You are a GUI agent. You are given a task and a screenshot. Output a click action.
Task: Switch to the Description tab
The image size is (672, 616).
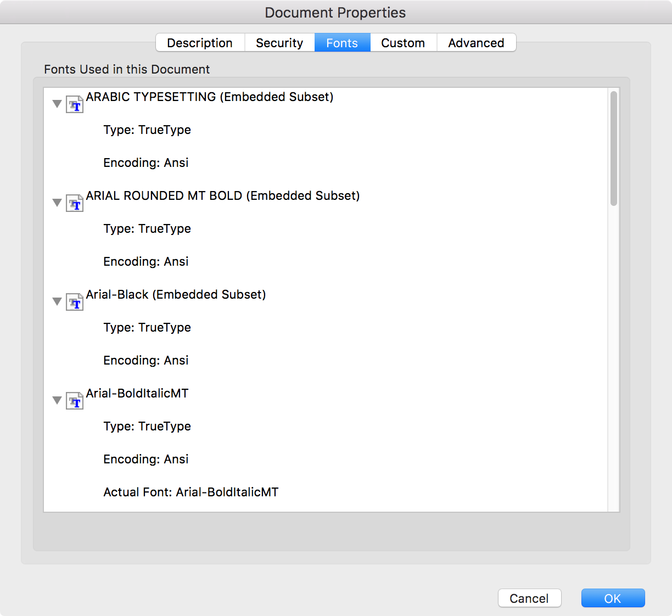click(x=200, y=42)
